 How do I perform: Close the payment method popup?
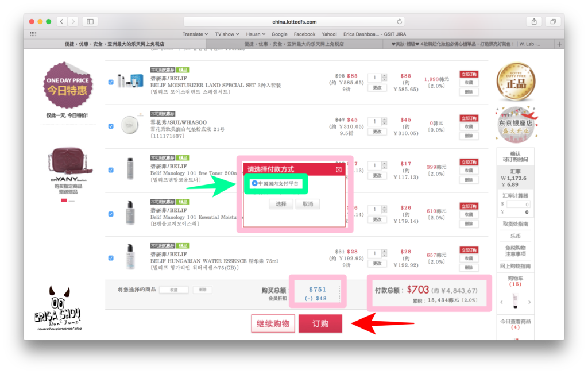(x=339, y=169)
